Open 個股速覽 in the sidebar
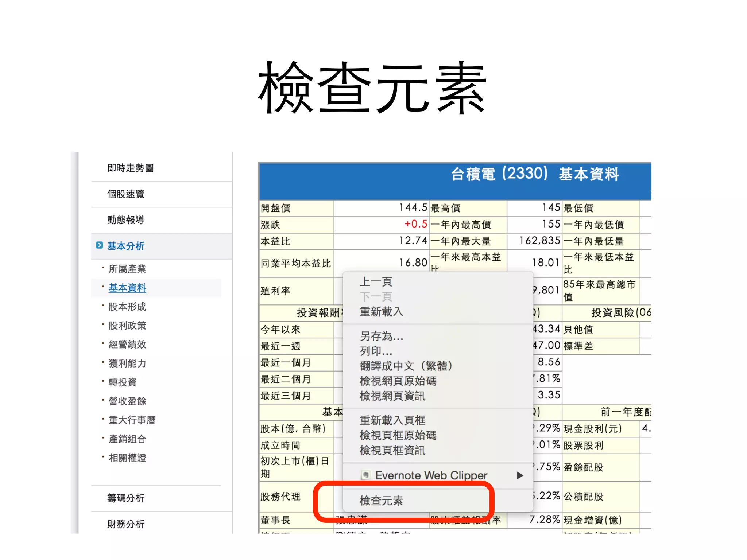747x560 pixels. (125, 194)
